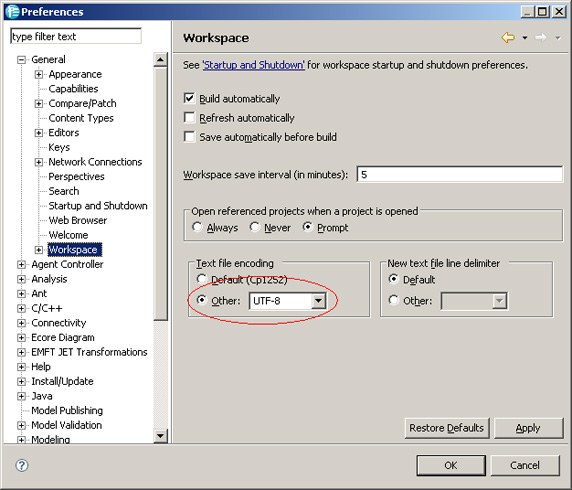Select Connectivity in the tree
The image size is (572, 490).
click(59, 323)
